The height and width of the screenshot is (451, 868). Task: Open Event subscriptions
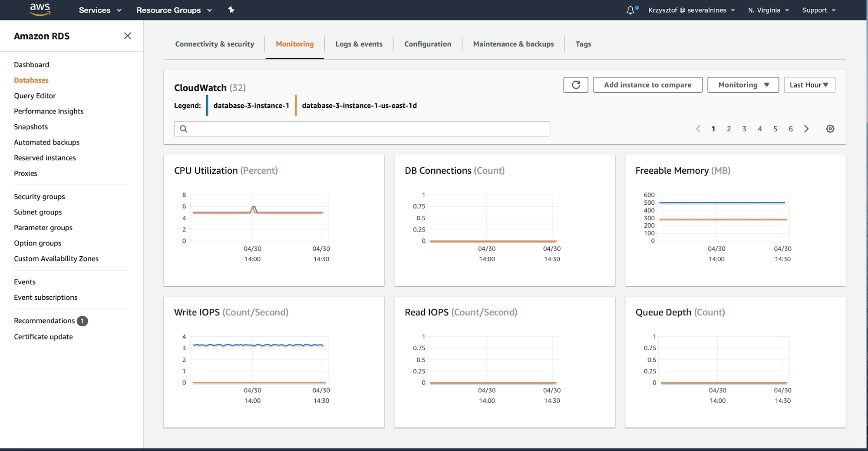46,297
